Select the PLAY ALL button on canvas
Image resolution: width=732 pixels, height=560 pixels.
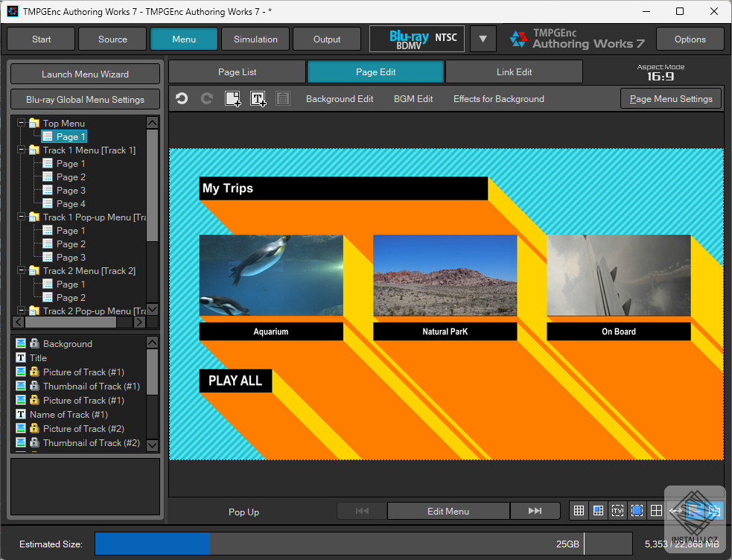click(x=235, y=381)
